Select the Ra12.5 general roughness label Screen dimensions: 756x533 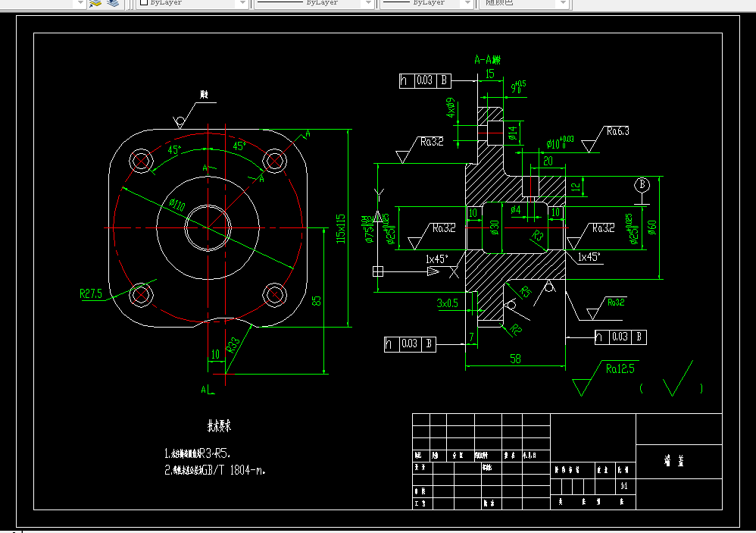click(x=620, y=369)
